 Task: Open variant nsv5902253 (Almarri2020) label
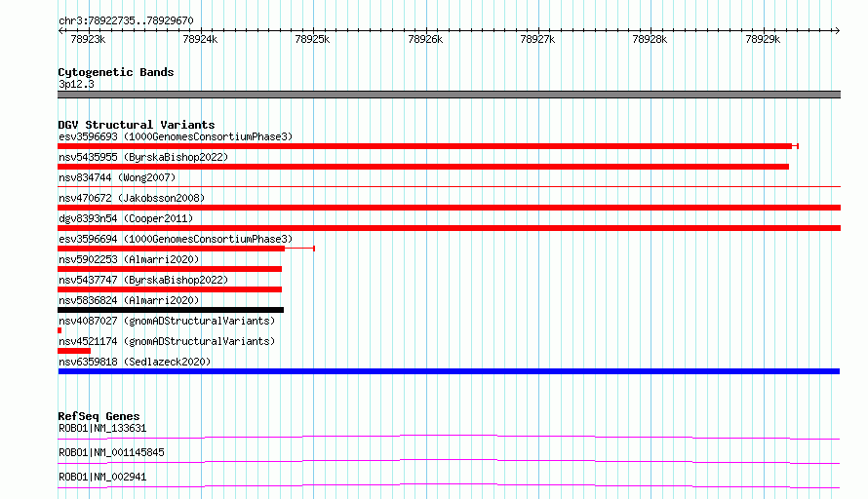coord(129,259)
